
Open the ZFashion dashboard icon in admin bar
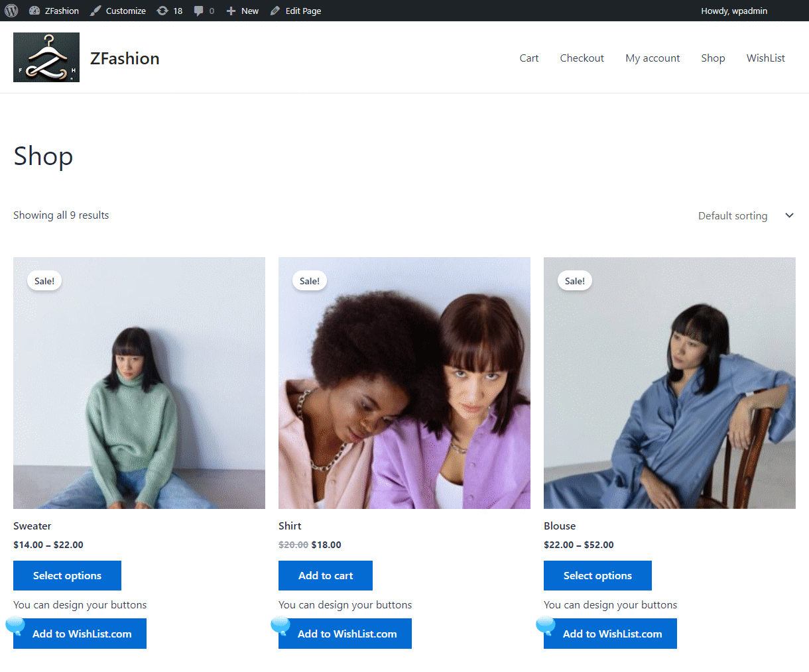click(x=34, y=11)
